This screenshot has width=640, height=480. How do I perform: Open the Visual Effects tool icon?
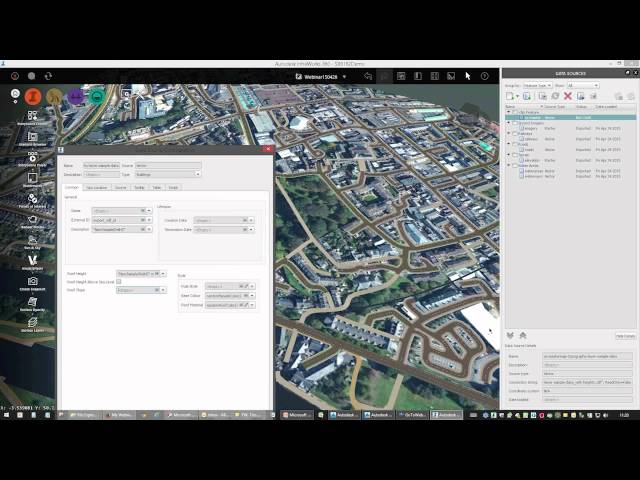pos(32,260)
